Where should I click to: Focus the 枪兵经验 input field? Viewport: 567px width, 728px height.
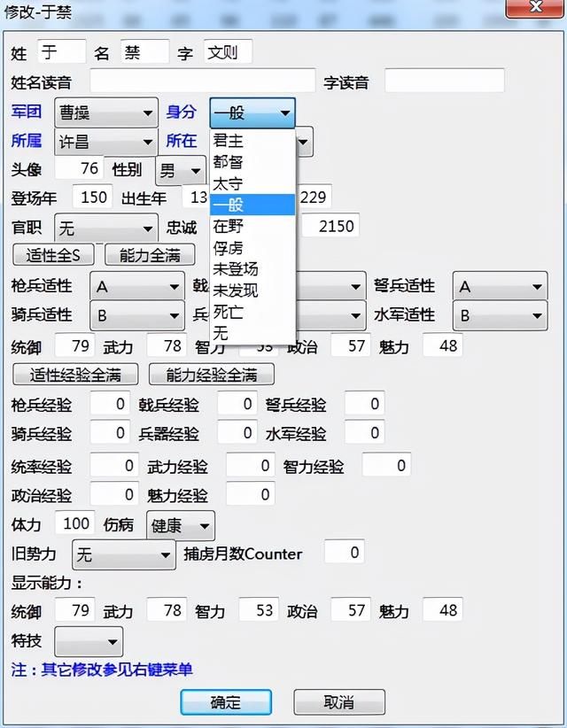coord(110,404)
